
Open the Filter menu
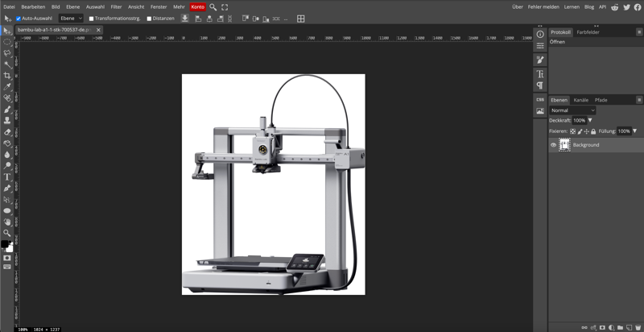(x=117, y=6)
